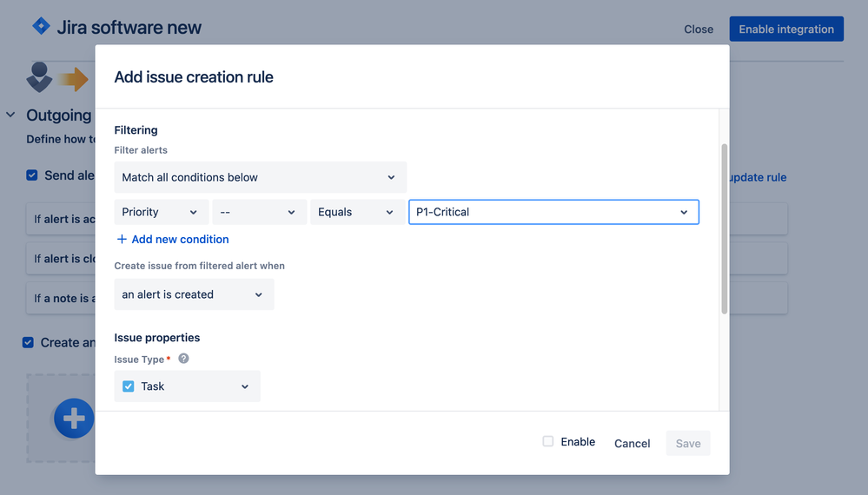Click the Opsgenie person avatar icon

(39, 77)
